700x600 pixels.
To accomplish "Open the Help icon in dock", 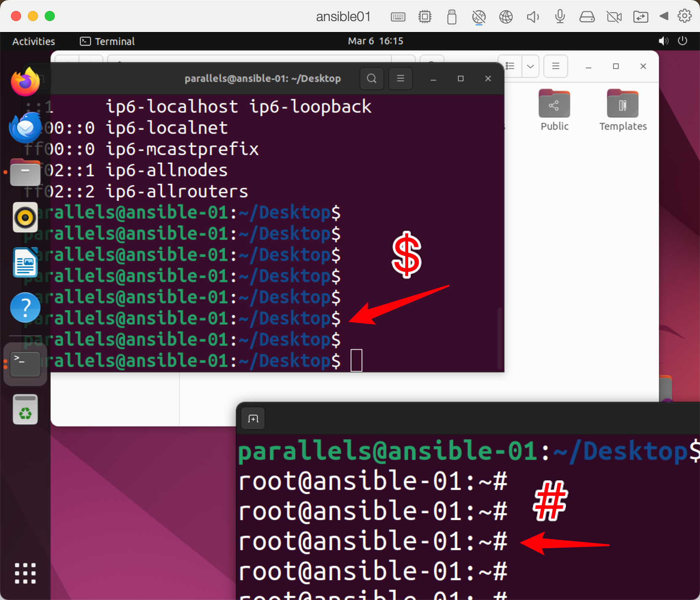I will pyautogui.click(x=25, y=308).
